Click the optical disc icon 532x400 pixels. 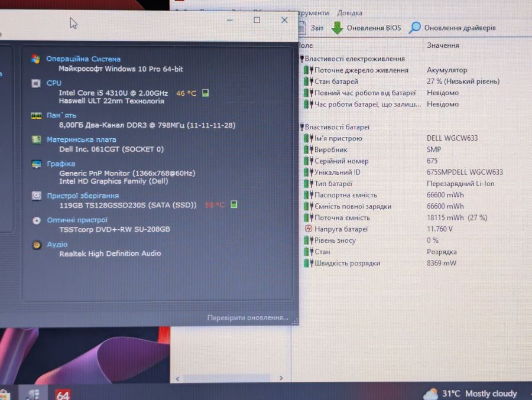[36, 220]
